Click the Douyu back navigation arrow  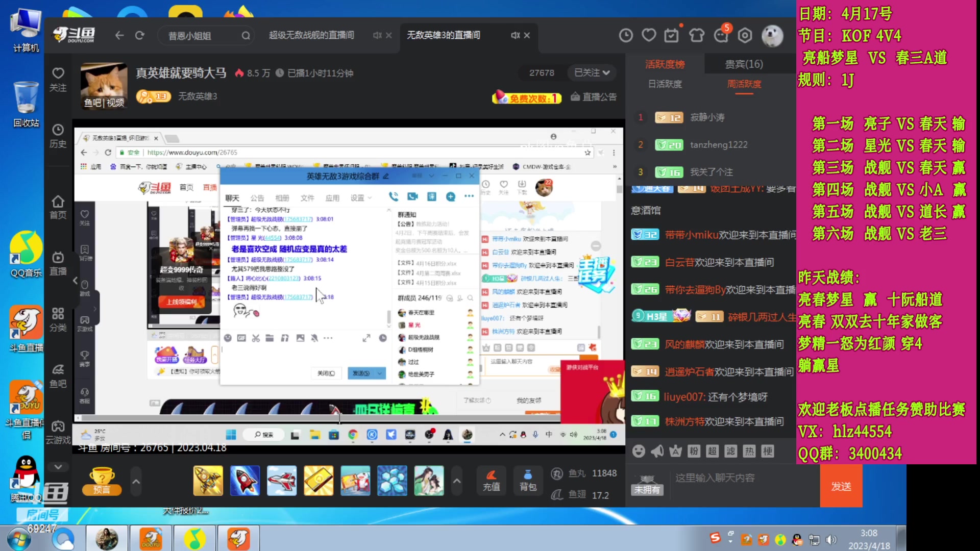tap(119, 35)
